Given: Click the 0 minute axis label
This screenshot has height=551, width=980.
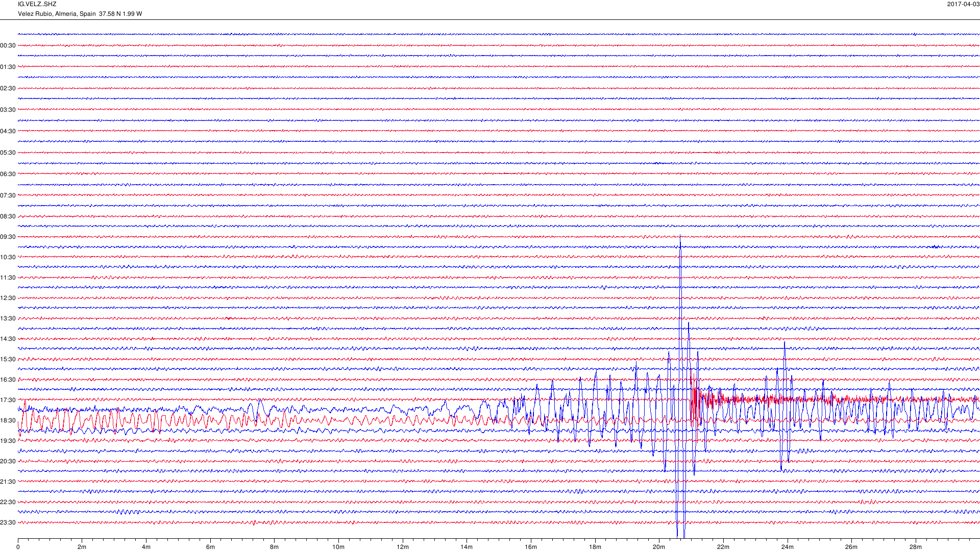Looking at the screenshot, I should [18, 547].
